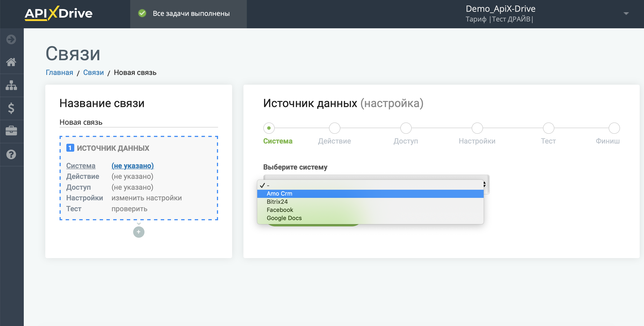
Task: Click проверить next to Тест
Action: [129, 209]
